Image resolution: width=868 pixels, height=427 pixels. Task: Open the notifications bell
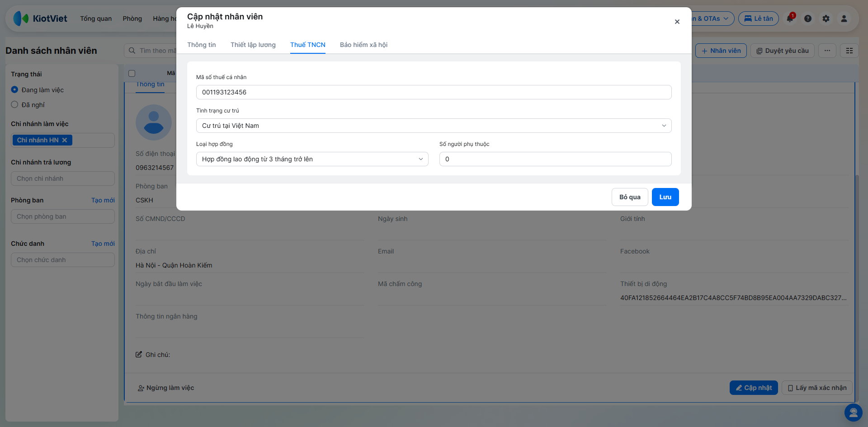pos(790,19)
